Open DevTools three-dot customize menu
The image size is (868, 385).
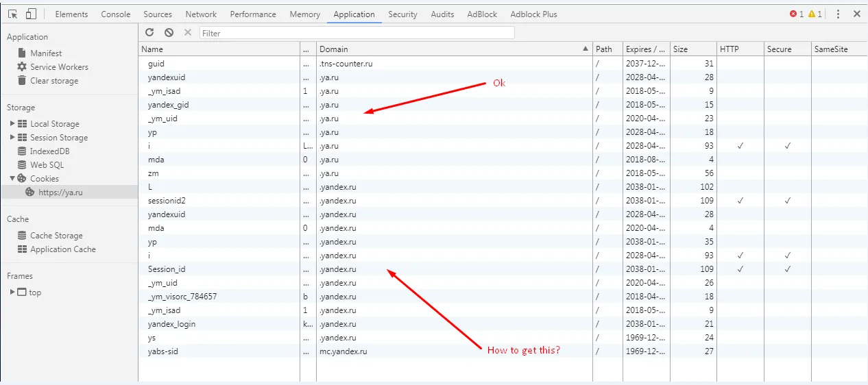tap(838, 14)
